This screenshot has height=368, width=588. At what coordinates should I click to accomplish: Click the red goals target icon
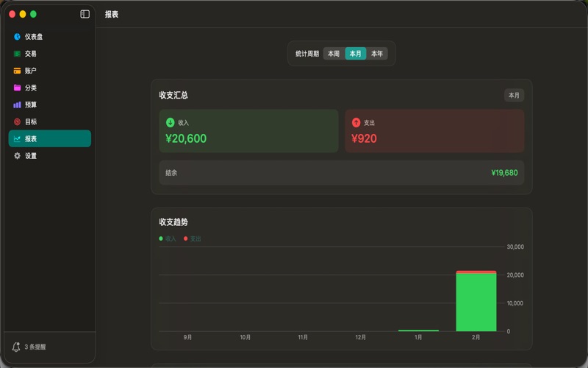coord(17,122)
